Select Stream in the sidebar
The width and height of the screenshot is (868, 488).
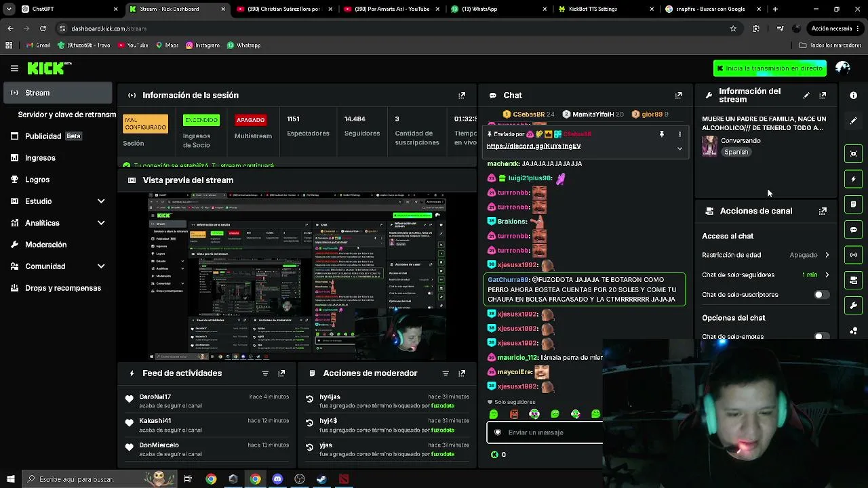point(58,93)
